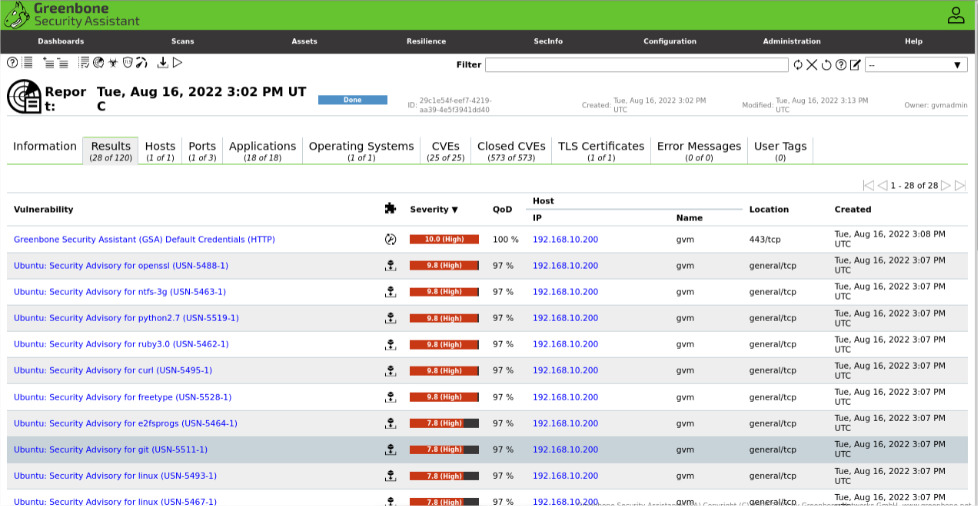The height and width of the screenshot is (506, 978).
Task: Open the Scans menu
Action: [x=183, y=41]
